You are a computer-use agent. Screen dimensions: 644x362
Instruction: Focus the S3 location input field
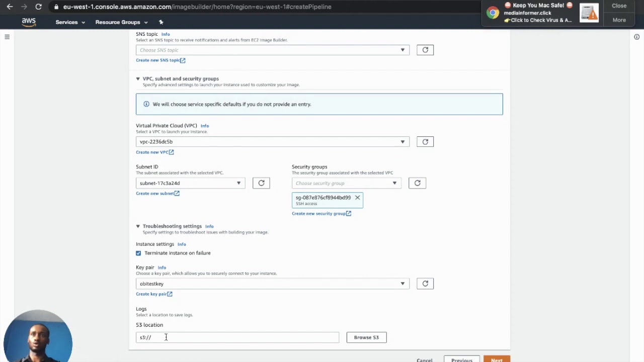[237, 337]
